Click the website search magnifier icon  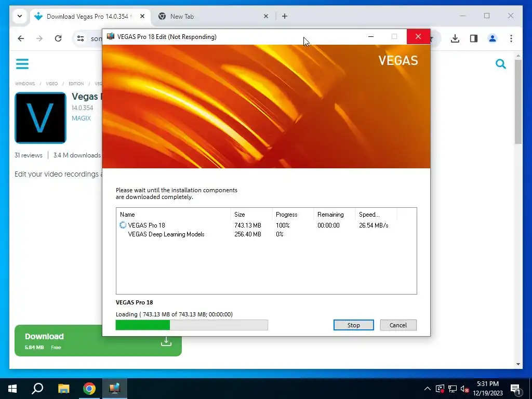point(500,64)
